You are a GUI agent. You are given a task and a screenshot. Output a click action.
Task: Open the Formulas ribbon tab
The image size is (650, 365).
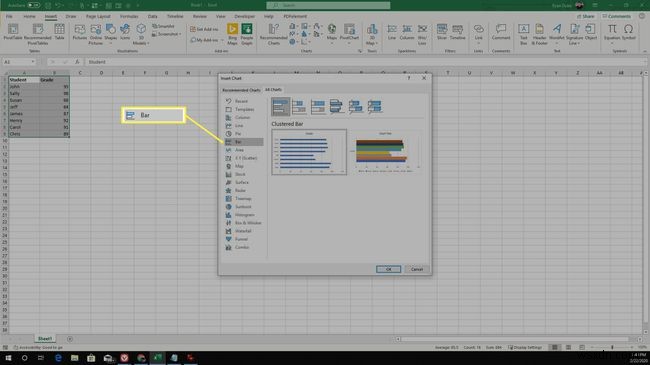(x=129, y=16)
